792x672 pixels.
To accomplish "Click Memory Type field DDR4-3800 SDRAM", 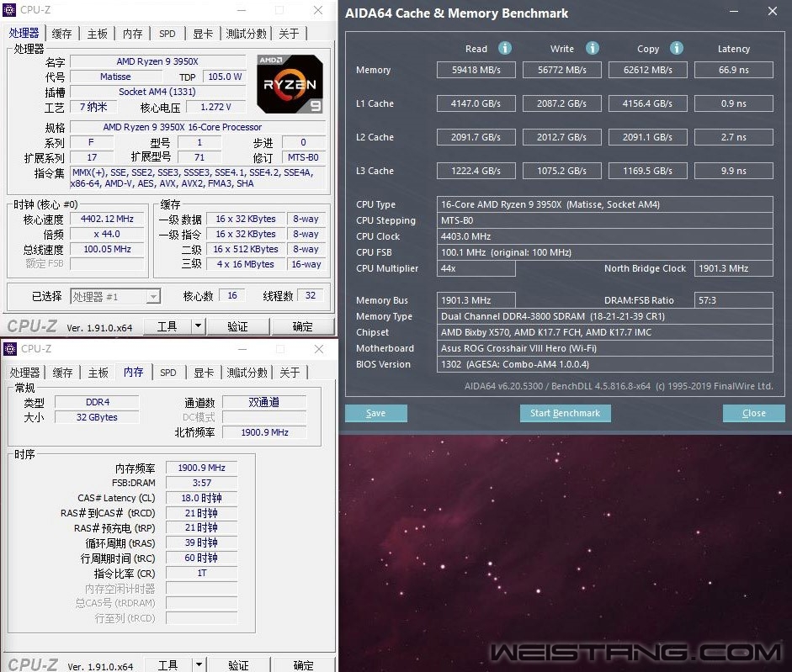I will [604, 316].
